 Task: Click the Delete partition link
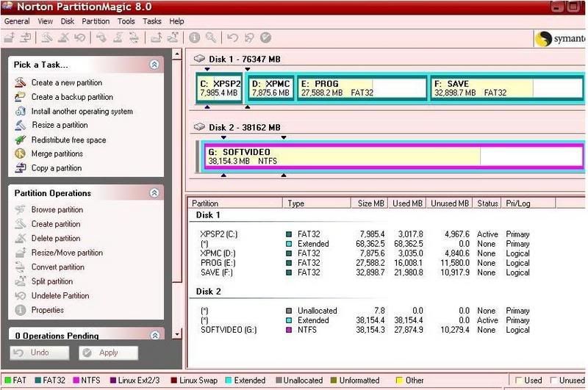click(56, 238)
